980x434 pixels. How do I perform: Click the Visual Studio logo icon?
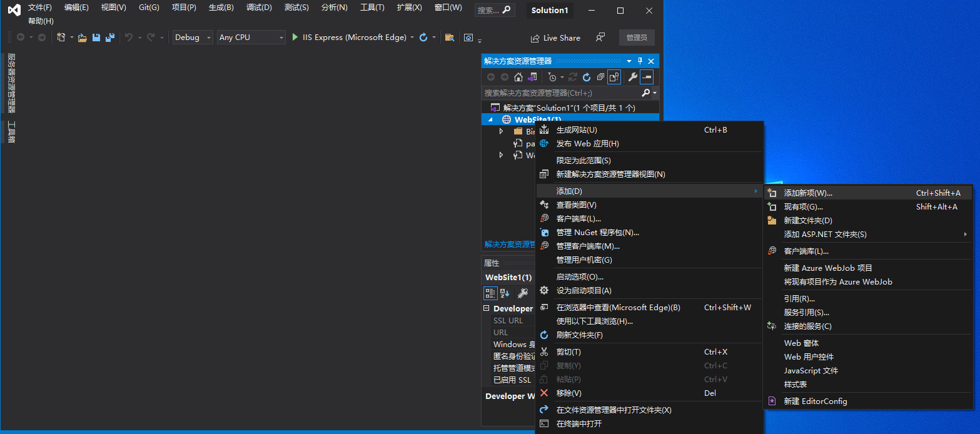click(14, 10)
